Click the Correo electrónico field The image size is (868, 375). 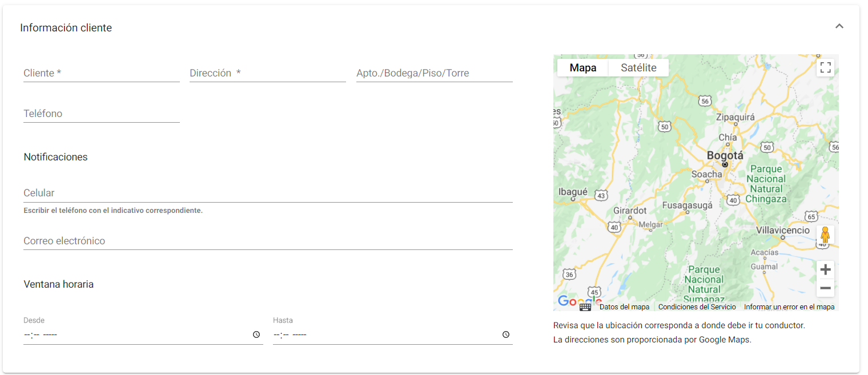tap(267, 241)
